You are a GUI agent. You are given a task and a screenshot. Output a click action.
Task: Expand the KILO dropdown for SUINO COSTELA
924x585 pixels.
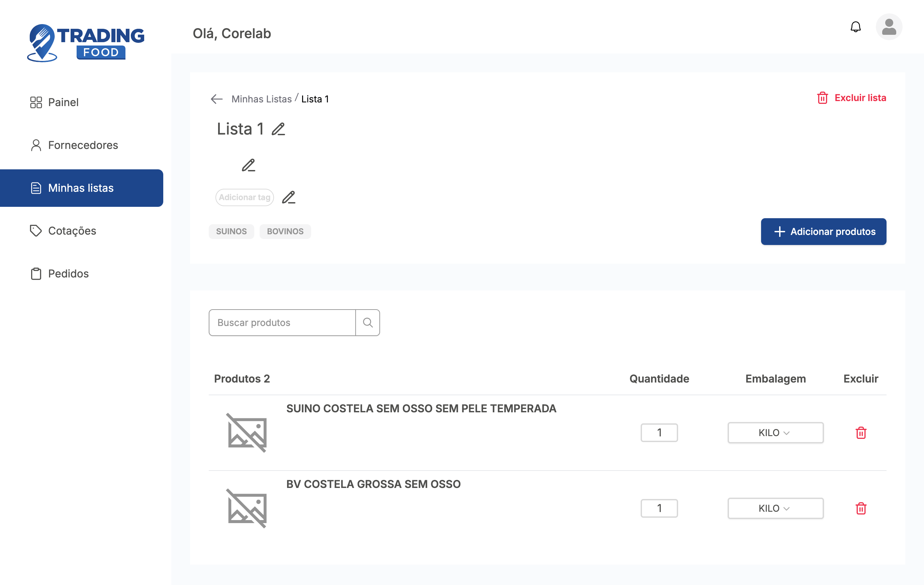775,433
